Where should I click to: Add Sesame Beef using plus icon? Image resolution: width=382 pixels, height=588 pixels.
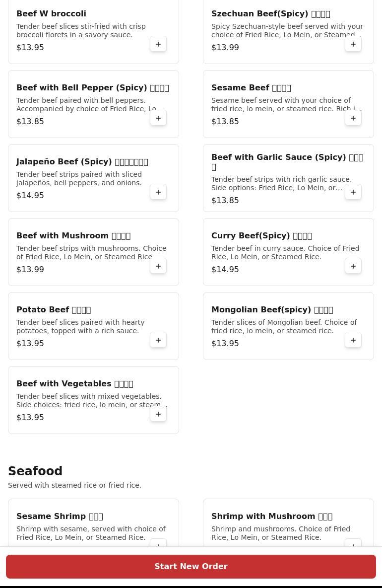[x=353, y=118]
